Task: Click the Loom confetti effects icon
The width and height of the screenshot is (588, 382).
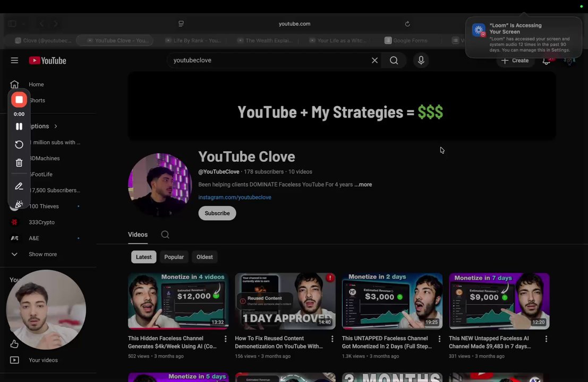Action: (x=19, y=204)
